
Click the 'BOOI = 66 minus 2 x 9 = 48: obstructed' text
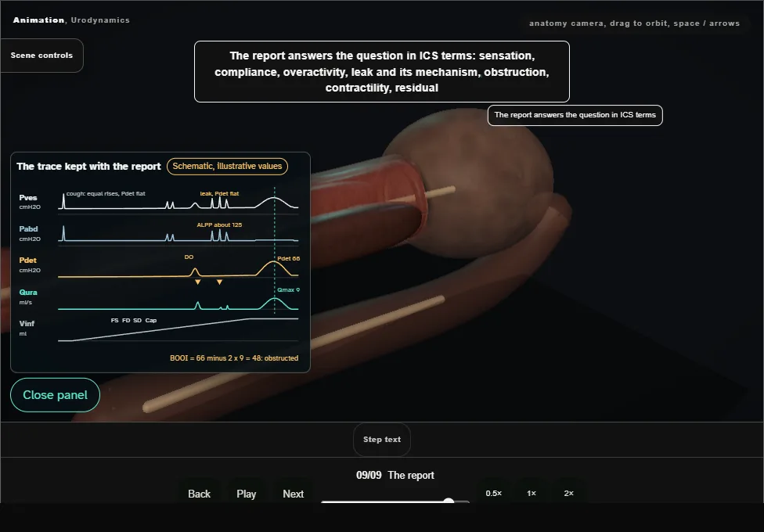tap(234, 358)
